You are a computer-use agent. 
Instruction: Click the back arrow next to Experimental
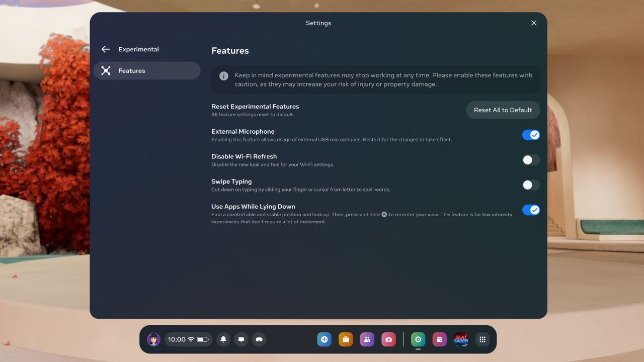105,49
